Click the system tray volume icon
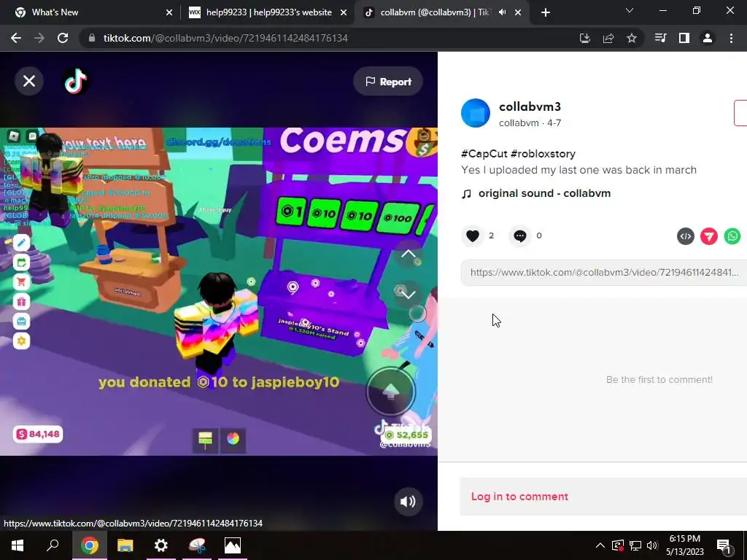This screenshot has height=560, width=747. pos(652,545)
